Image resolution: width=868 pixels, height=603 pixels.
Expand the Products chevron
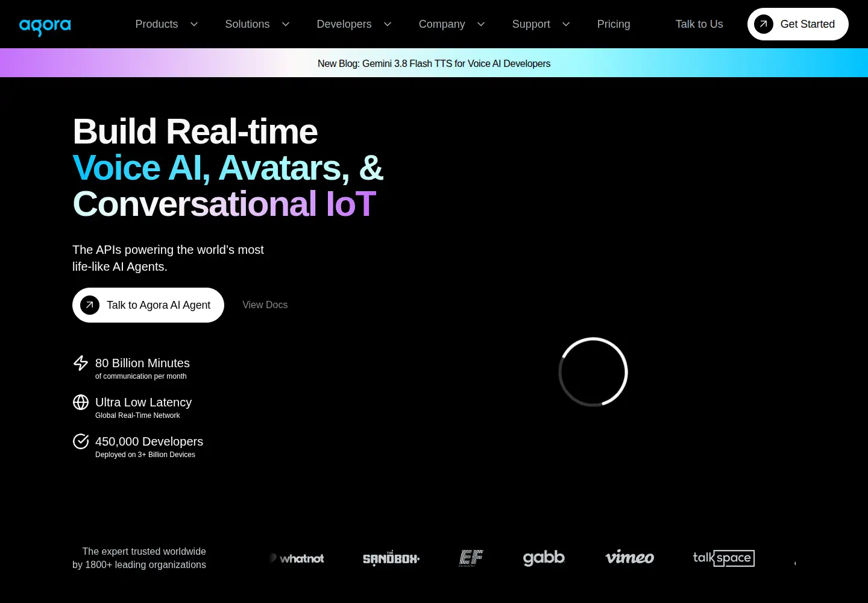(194, 24)
